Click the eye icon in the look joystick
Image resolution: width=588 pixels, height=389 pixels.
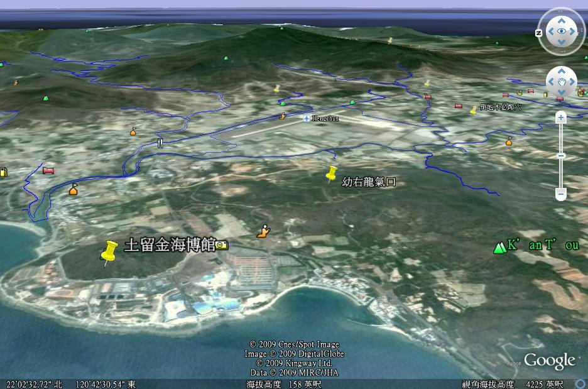coord(562,31)
